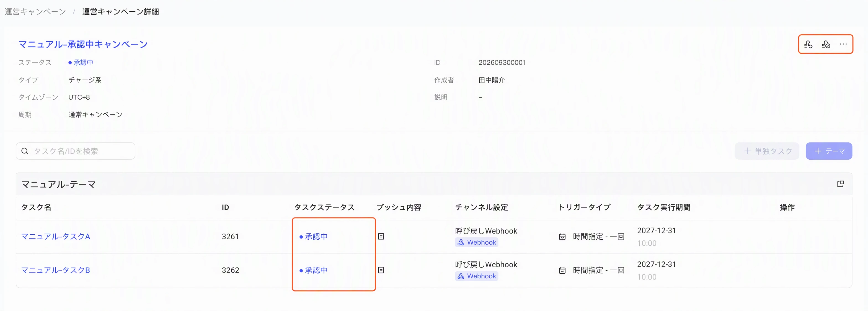
Task: Click Webhook tag in マニュアル-タスクA row
Action: click(476, 242)
